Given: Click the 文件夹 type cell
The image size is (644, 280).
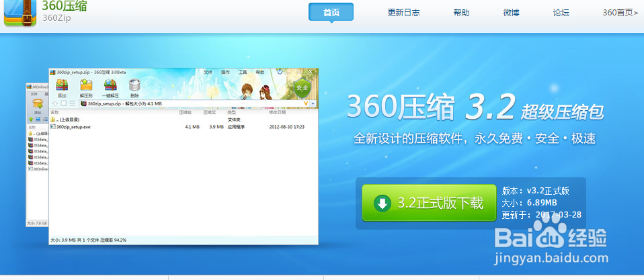Looking at the screenshot, I should tap(234, 120).
